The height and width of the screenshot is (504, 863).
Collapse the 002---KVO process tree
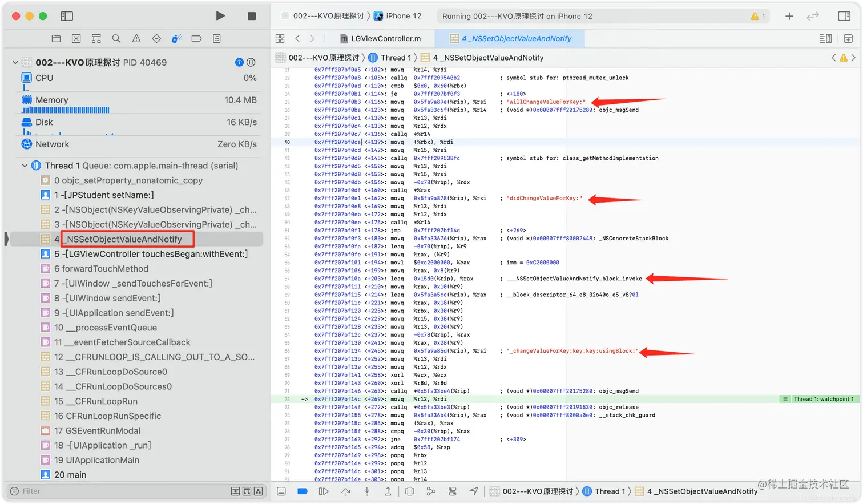pyautogui.click(x=15, y=62)
